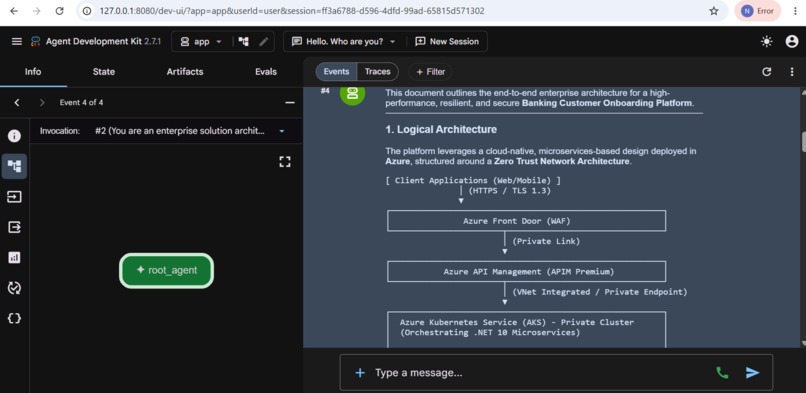806x393 pixels.
Task: Open the request sidebar icon
Action: click(x=14, y=197)
